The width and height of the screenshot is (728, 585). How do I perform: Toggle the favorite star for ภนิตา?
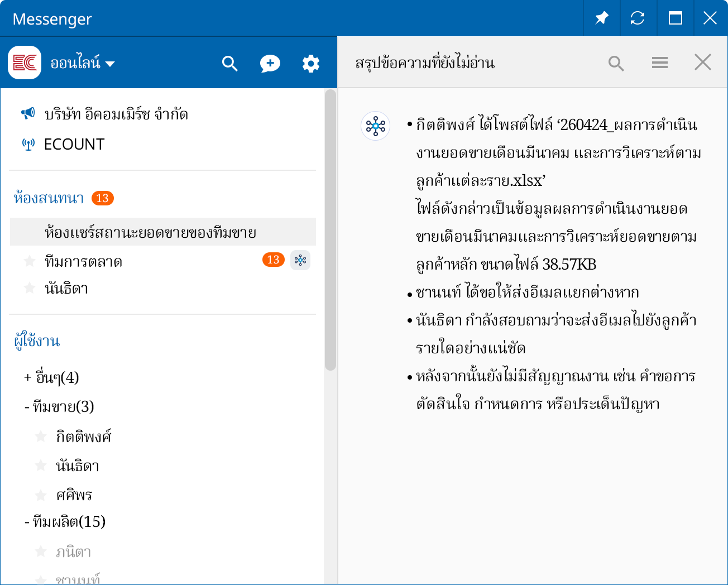coord(41,552)
